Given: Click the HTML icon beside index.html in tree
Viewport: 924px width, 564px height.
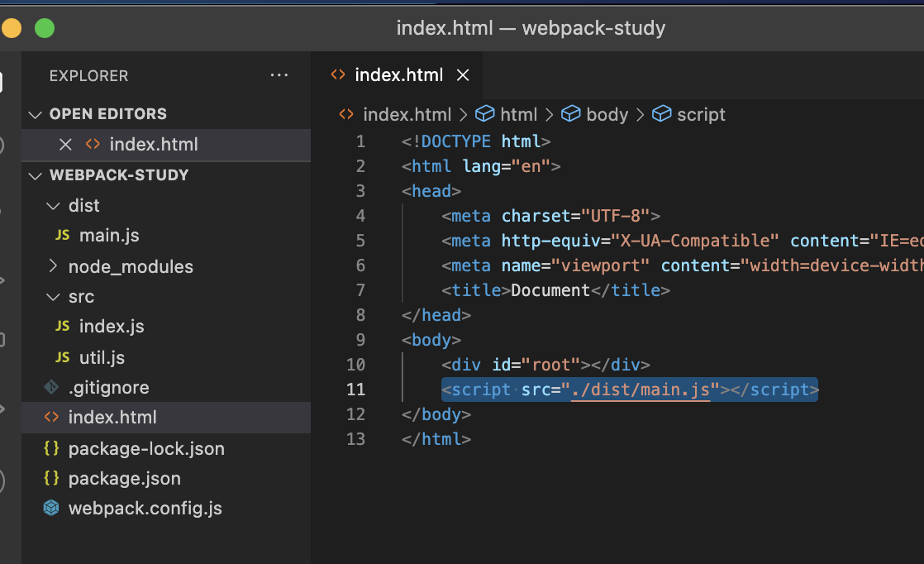Looking at the screenshot, I should click(51, 418).
